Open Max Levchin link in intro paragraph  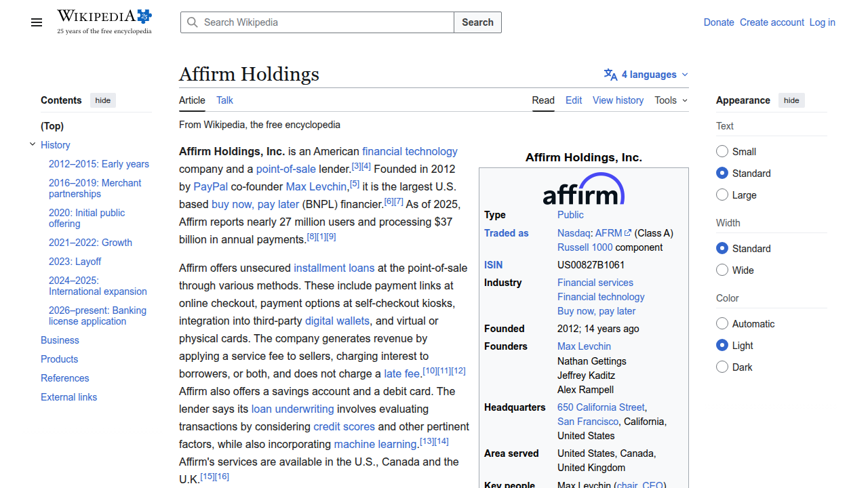pyautogui.click(x=316, y=186)
